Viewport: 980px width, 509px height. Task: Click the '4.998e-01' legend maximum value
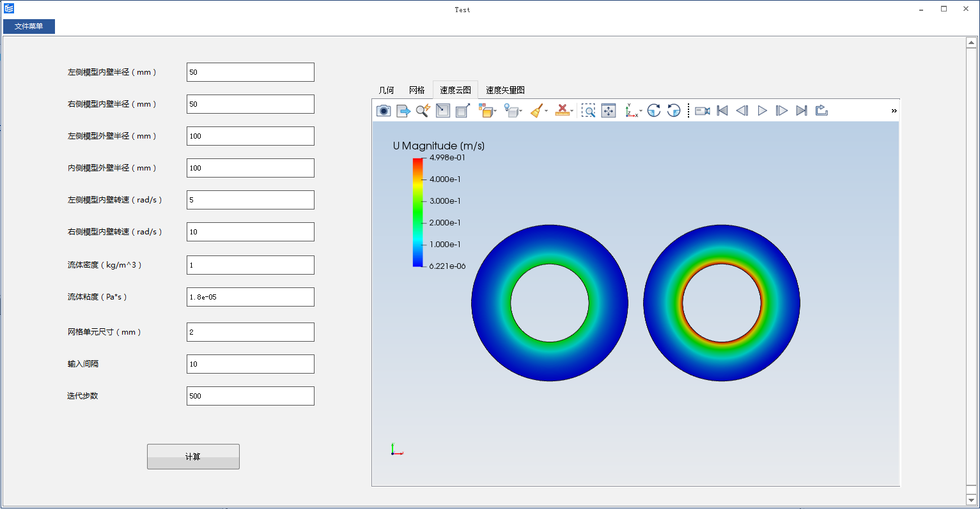click(447, 158)
